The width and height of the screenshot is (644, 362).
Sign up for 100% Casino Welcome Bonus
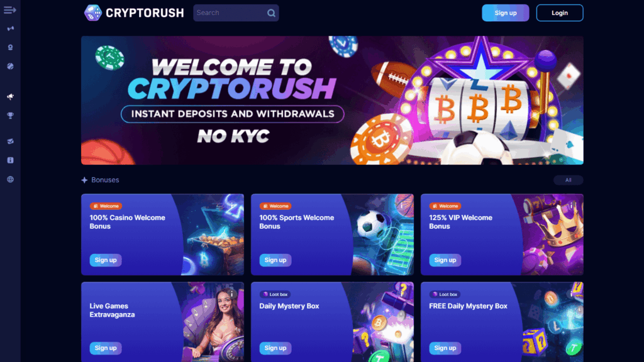coord(106,260)
